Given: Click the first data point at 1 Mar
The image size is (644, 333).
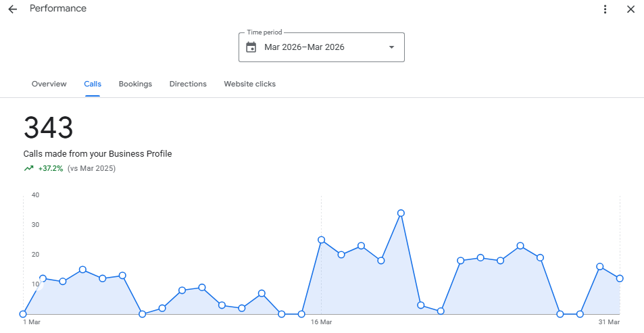Looking at the screenshot, I should (23, 314).
